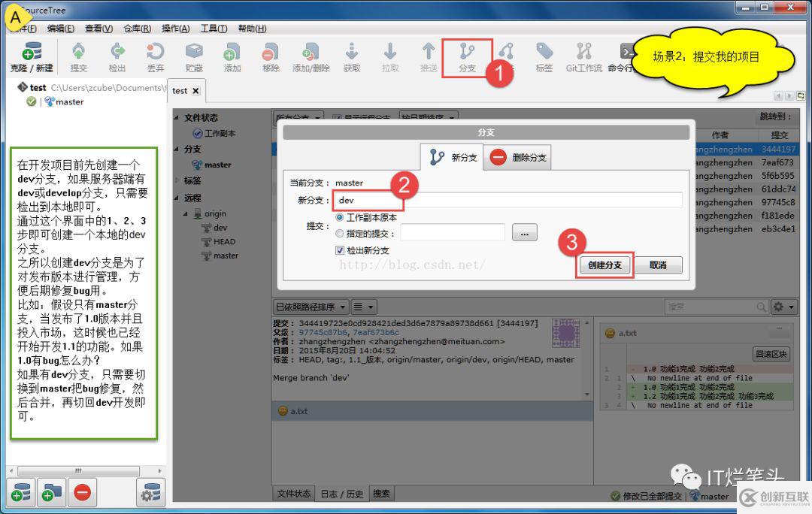This screenshot has width=812, height=514.
Task: Click the search magnifier icon in diff panel
Action: (761, 307)
